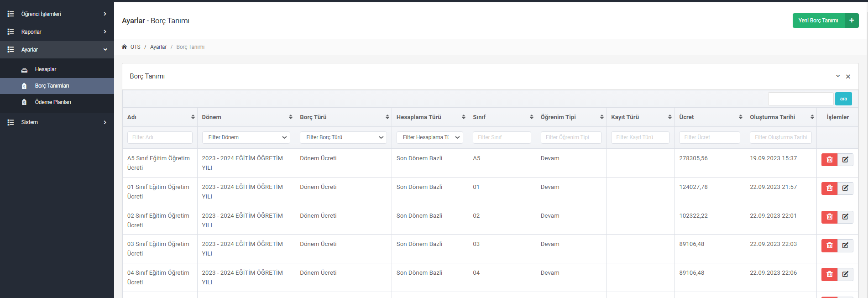Select the date 22.09.2023 22:06

[773, 273]
